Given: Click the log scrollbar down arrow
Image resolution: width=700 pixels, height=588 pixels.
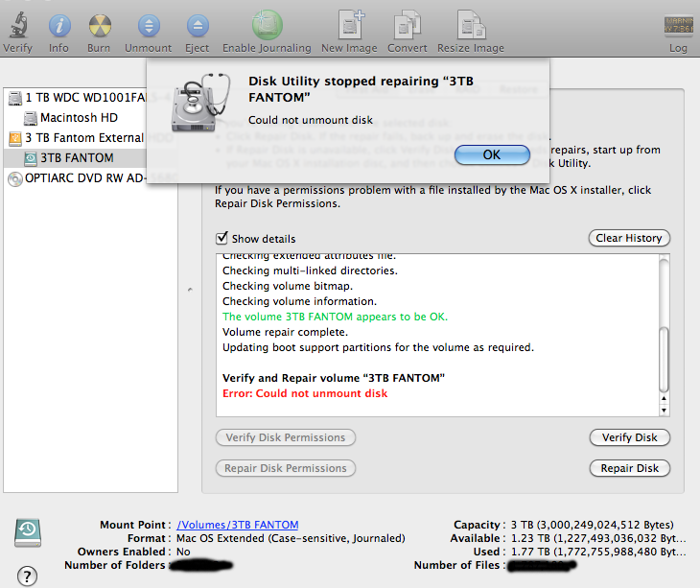Looking at the screenshot, I should click(x=664, y=411).
